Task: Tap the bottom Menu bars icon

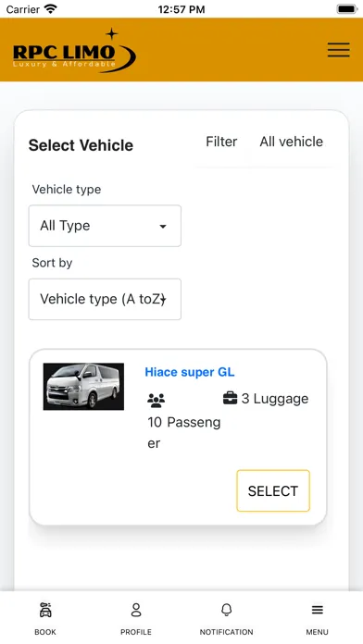Action: (x=317, y=610)
